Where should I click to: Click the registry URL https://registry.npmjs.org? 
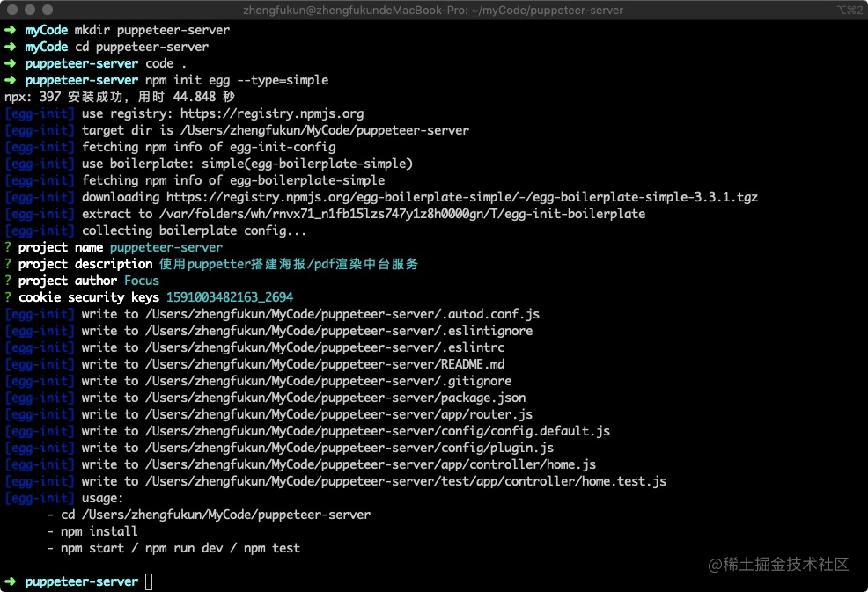pos(272,114)
